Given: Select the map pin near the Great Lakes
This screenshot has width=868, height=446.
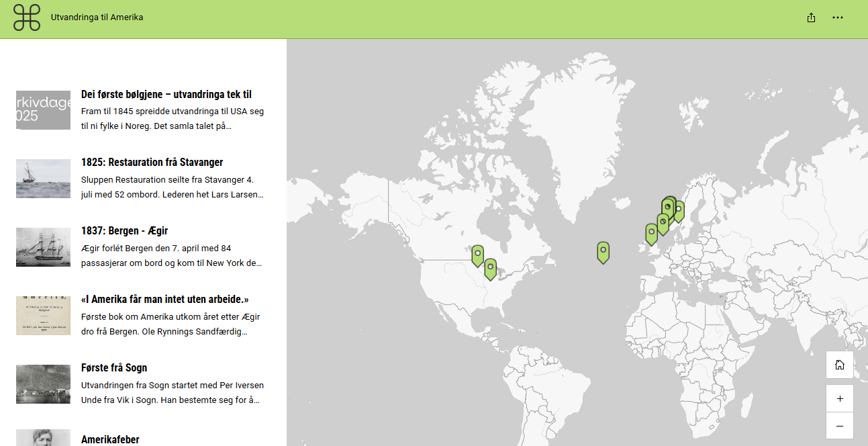Looking at the screenshot, I should 490,268.
